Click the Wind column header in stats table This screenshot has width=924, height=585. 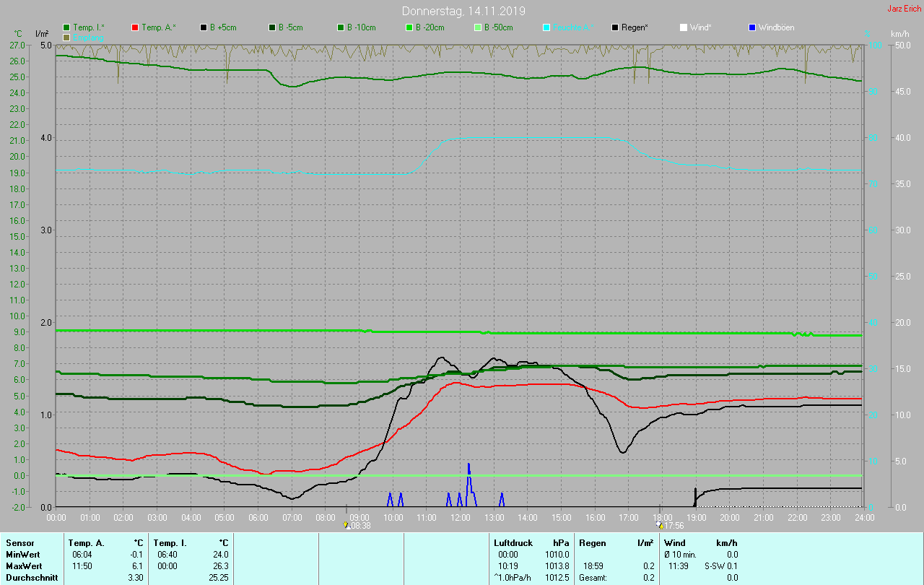click(675, 542)
